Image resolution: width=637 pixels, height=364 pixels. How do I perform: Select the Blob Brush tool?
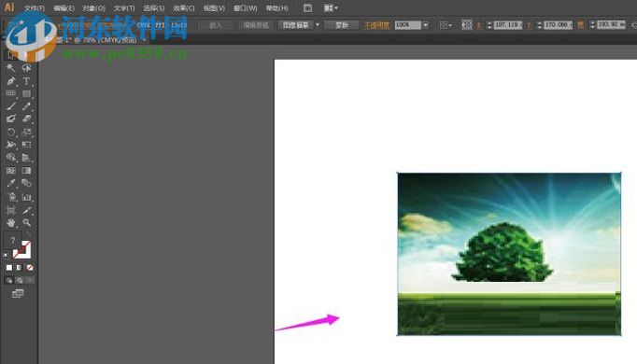click(x=11, y=119)
